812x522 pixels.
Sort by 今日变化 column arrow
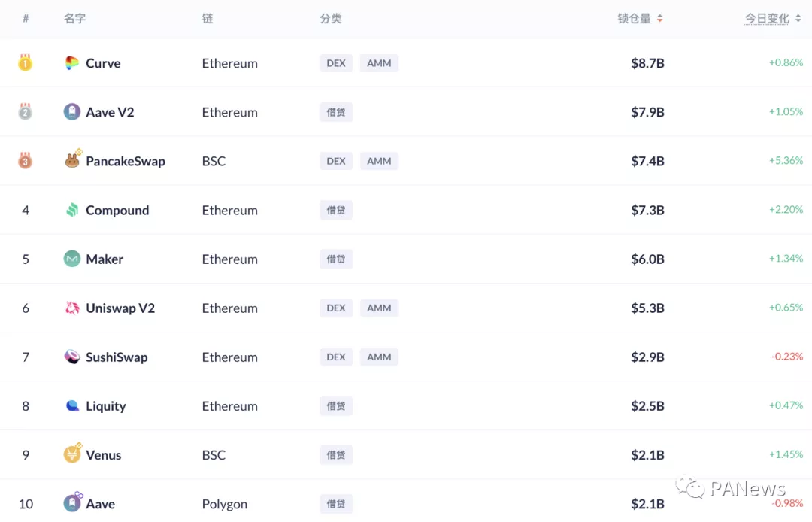(x=798, y=18)
